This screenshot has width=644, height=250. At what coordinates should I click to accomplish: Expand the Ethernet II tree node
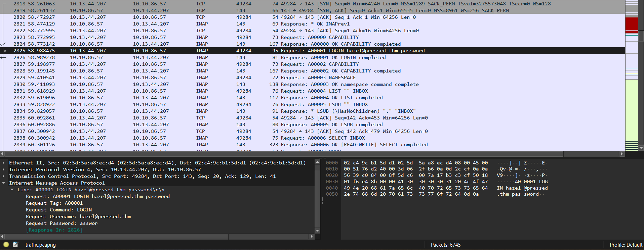[4, 163]
